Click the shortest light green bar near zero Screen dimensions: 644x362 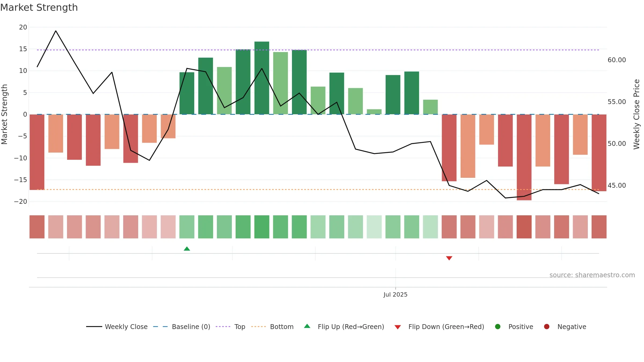[374, 112]
